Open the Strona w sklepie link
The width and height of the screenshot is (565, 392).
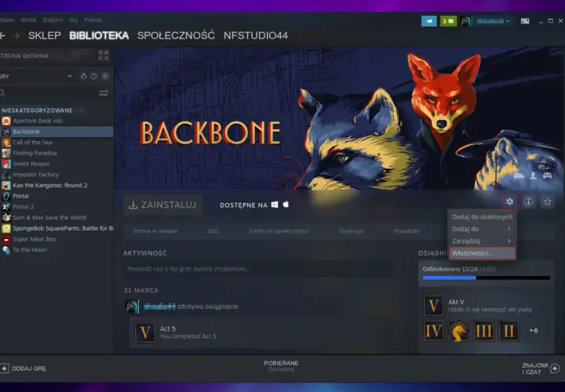pos(155,231)
